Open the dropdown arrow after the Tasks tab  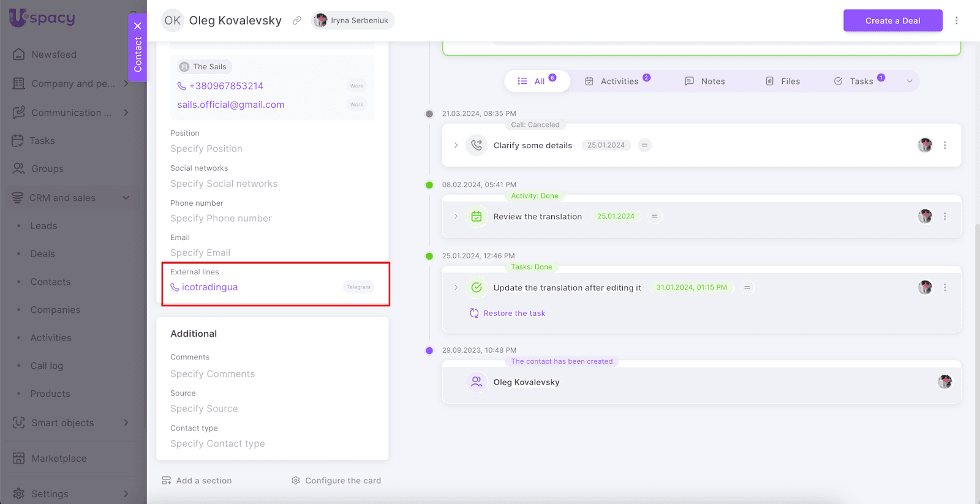(910, 81)
